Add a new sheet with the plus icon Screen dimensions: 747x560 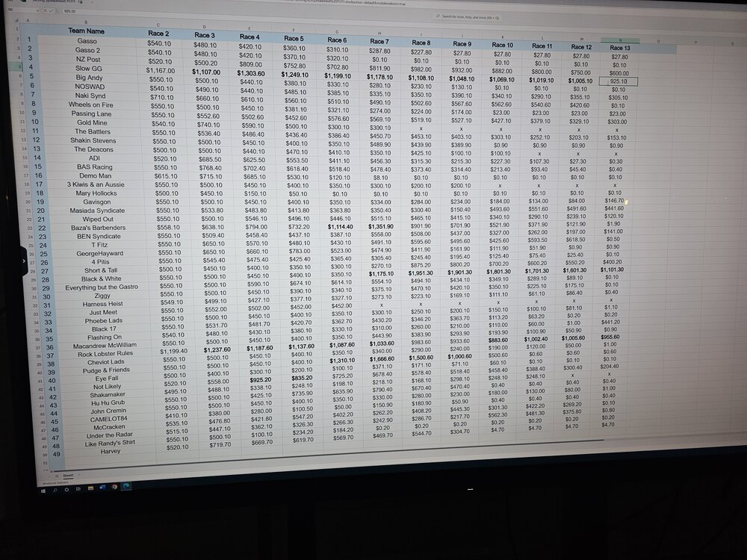(x=78, y=475)
